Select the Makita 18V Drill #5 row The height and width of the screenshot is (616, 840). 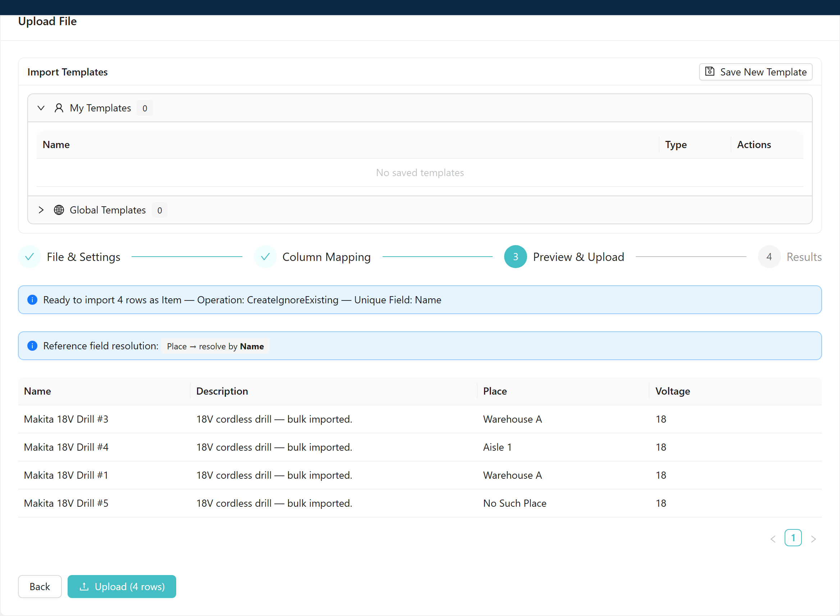pyautogui.click(x=420, y=503)
